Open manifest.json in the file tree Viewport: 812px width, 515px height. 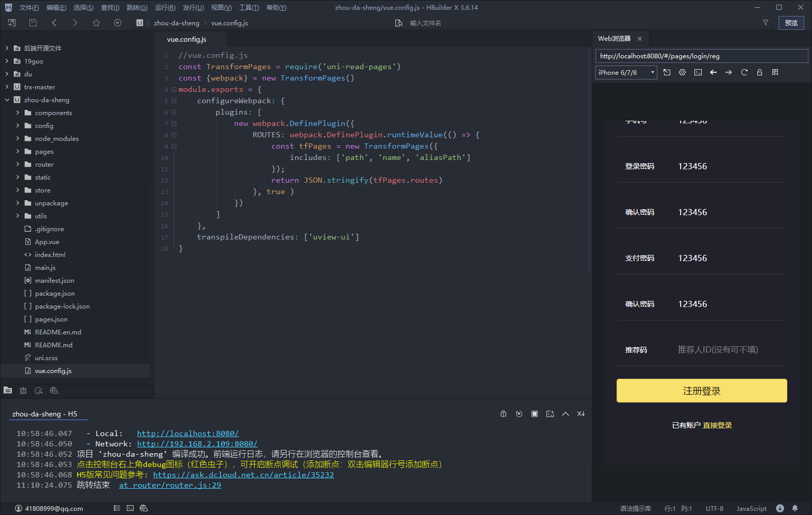[x=55, y=280]
